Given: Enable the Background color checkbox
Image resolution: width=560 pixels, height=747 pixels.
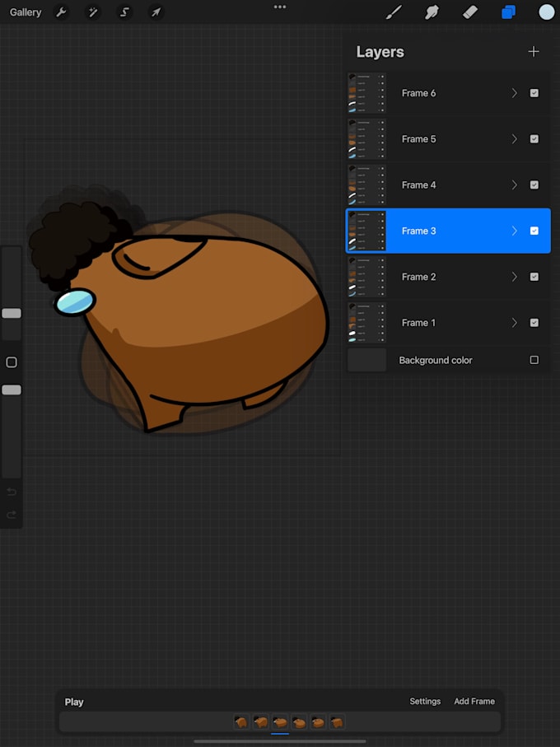Looking at the screenshot, I should (534, 360).
